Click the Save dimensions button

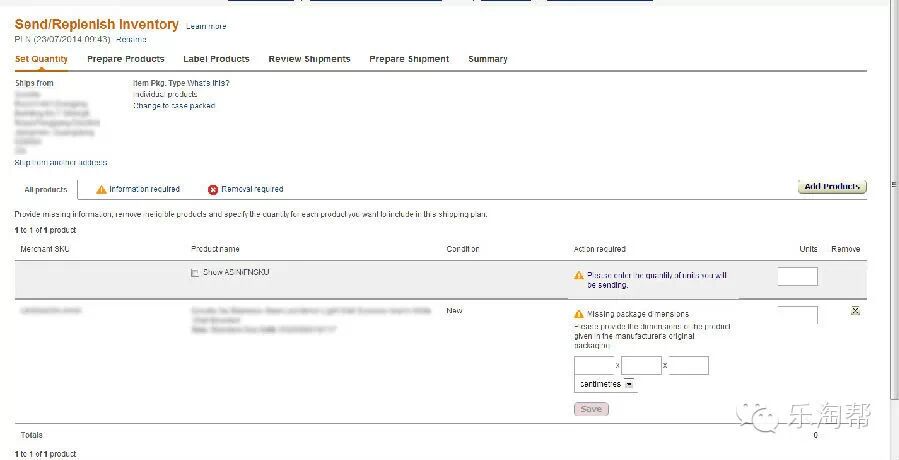pos(591,409)
